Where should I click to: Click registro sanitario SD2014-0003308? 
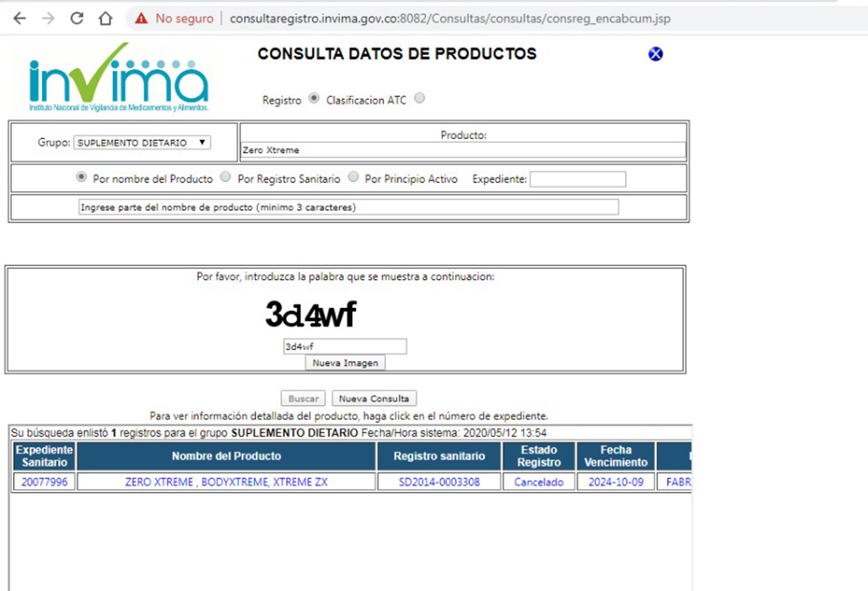click(439, 482)
